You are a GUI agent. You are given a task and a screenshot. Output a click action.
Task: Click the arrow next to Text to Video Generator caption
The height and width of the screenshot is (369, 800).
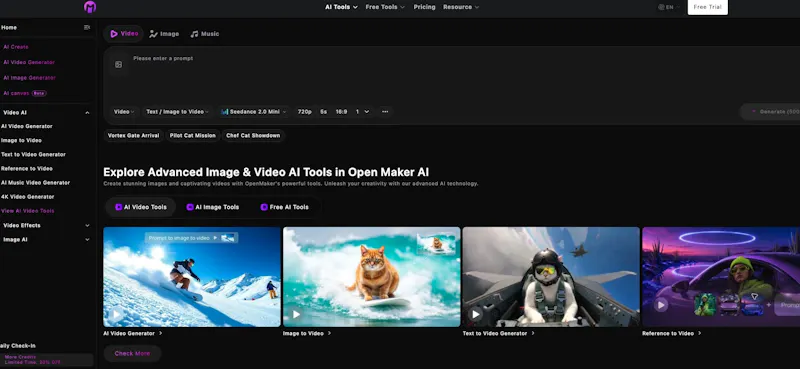[x=533, y=333]
